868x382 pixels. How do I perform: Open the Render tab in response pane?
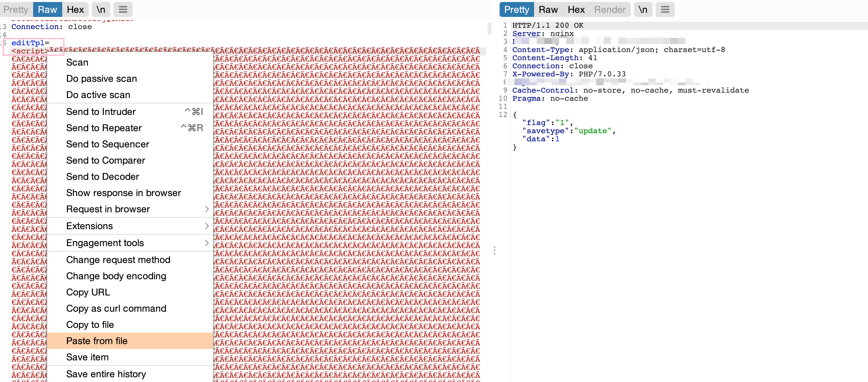tap(610, 9)
